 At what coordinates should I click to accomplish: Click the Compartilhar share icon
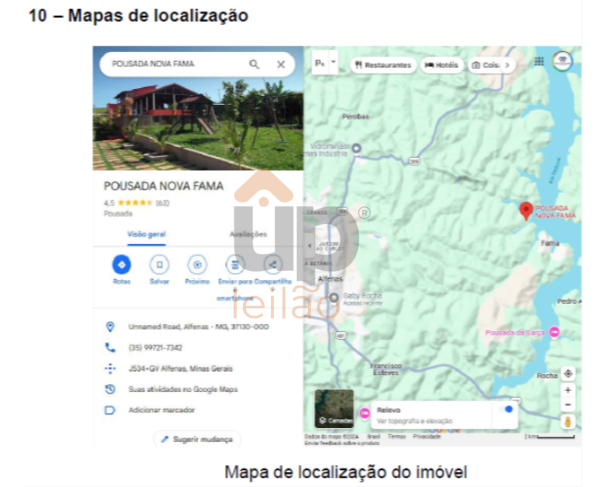click(x=273, y=265)
